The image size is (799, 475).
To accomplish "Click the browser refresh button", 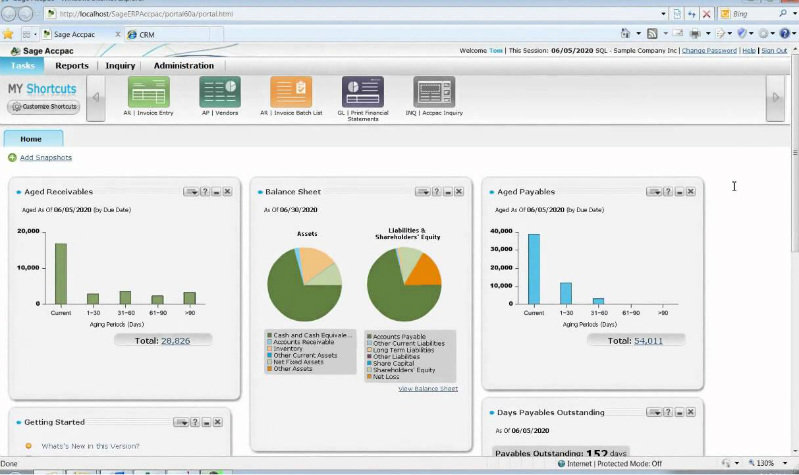I will pos(691,14).
